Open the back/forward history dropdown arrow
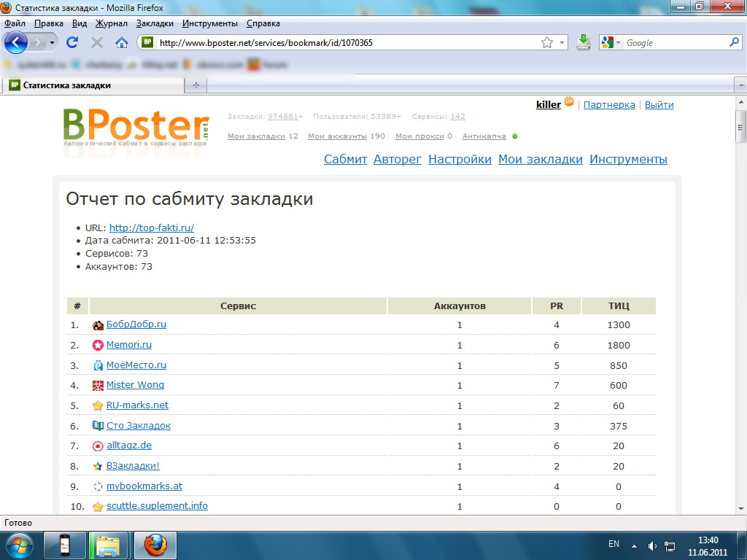747x560 pixels. pyautogui.click(x=52, y=43)
